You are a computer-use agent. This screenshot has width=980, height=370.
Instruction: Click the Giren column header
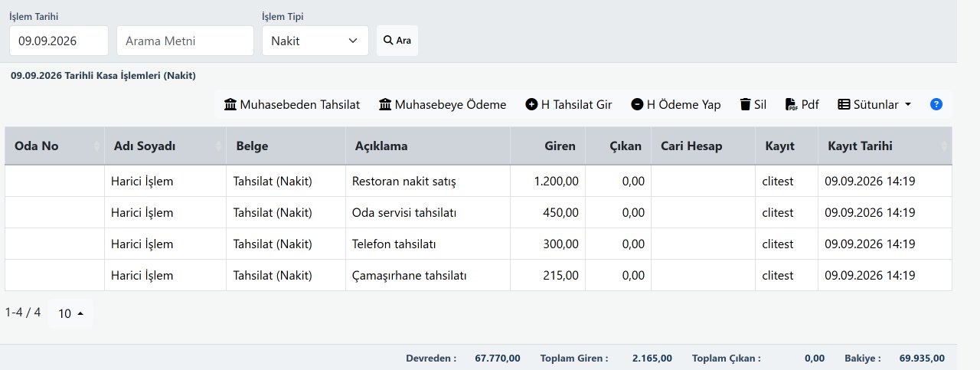pyautogui.click(x=547, y=146)
